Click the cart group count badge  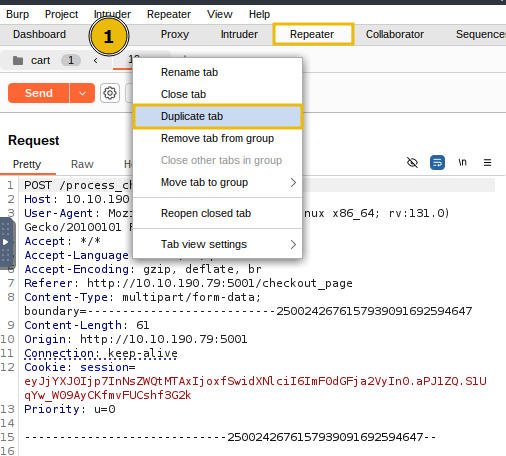[71, 60]
